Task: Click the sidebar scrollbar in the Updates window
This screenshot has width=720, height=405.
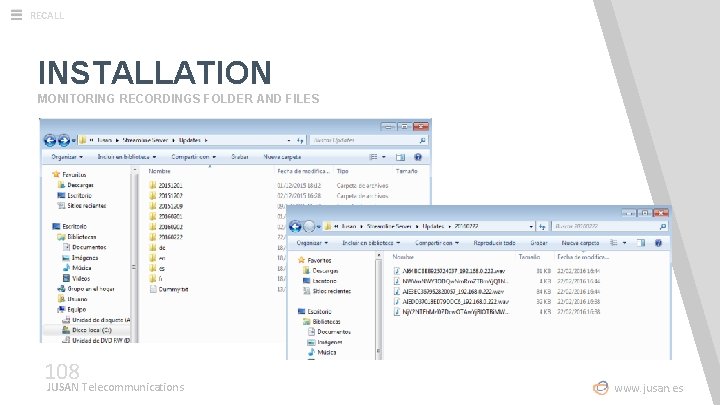Action: click(x=134, y=254)
